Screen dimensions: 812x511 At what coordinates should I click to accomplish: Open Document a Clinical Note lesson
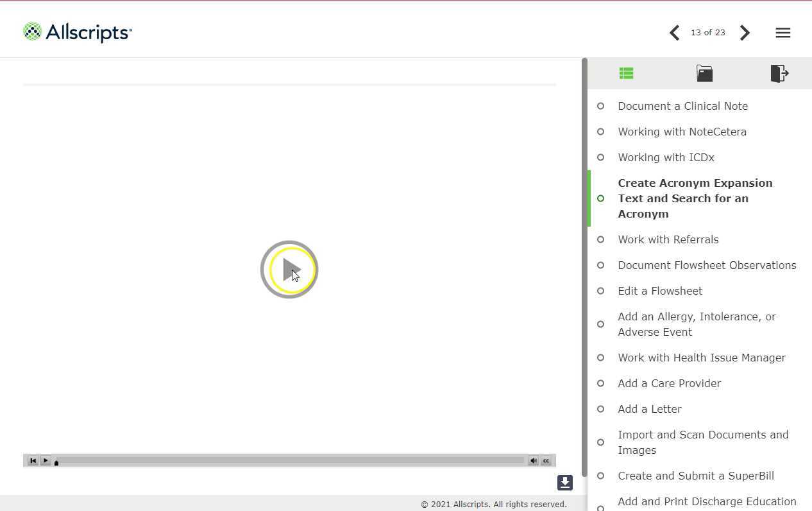[682, 106]
